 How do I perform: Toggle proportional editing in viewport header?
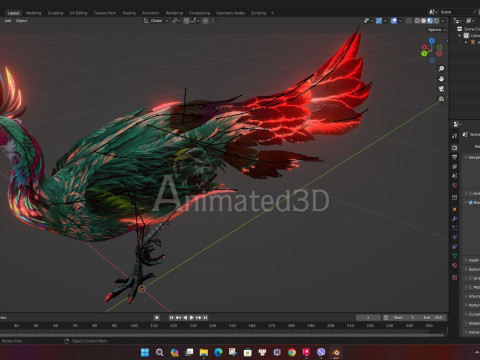point(205,21)
